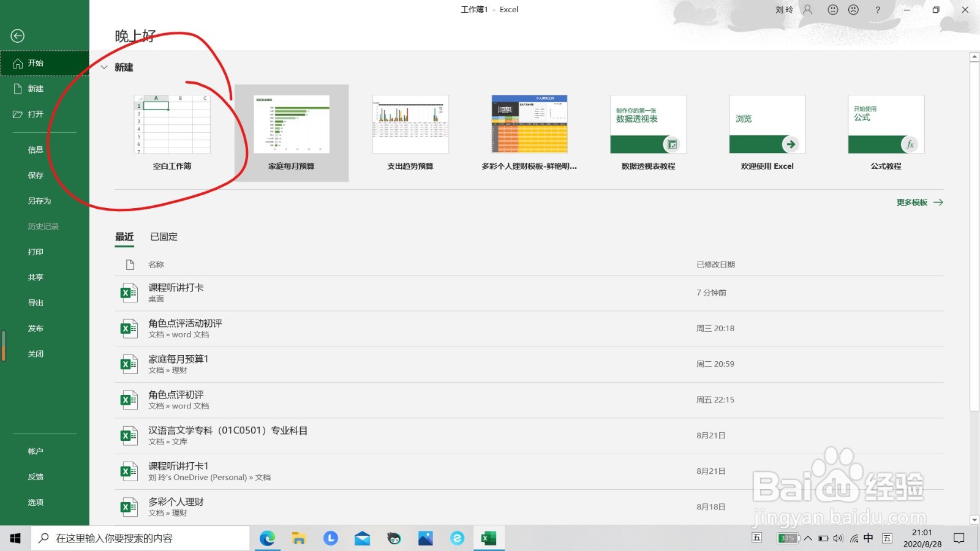Open the Mail app in taskbar

pyautogui.click(x=362, y=538)
